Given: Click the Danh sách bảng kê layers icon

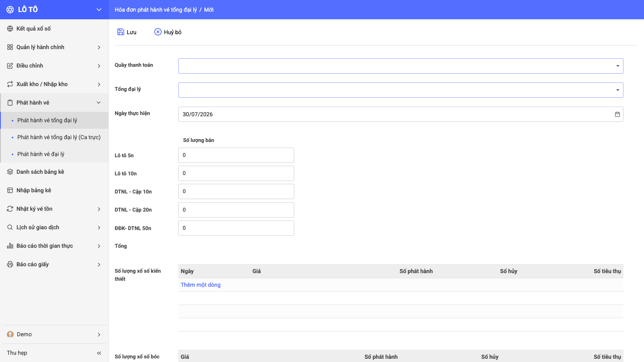Looking at the screenshot, I should click(10, 172).
